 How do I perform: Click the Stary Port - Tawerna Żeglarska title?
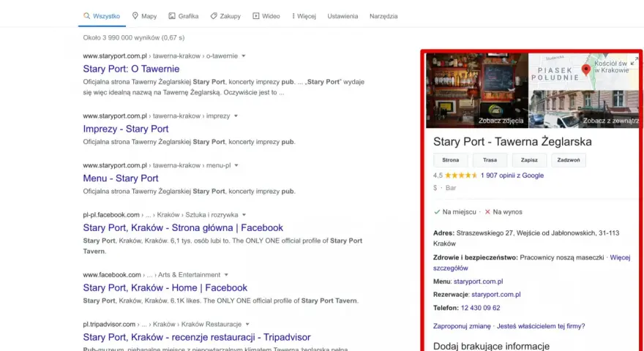[x=512, y=142]
